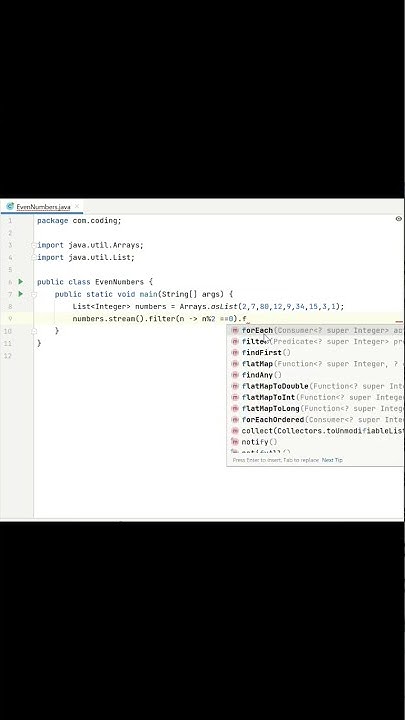Pick flatMapToInt suggestion
This screenshot has height=720, width=405.
pyautogui.click(x=315, y=397)
